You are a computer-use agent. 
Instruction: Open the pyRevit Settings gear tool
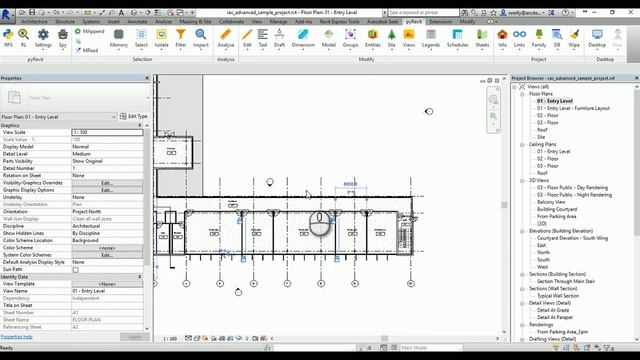43,38
